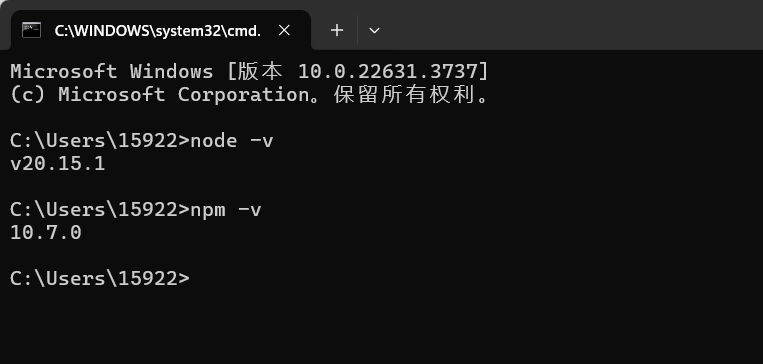
Task: Click the 10.0.22631.3737 build number
Action: pos(388,72)
